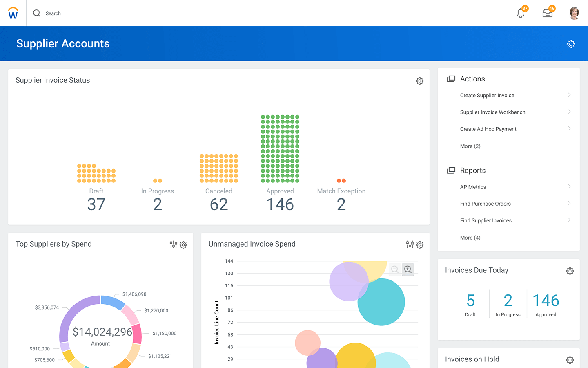
Task: Open the inbox tray icon
Action: tap(547, 13)
